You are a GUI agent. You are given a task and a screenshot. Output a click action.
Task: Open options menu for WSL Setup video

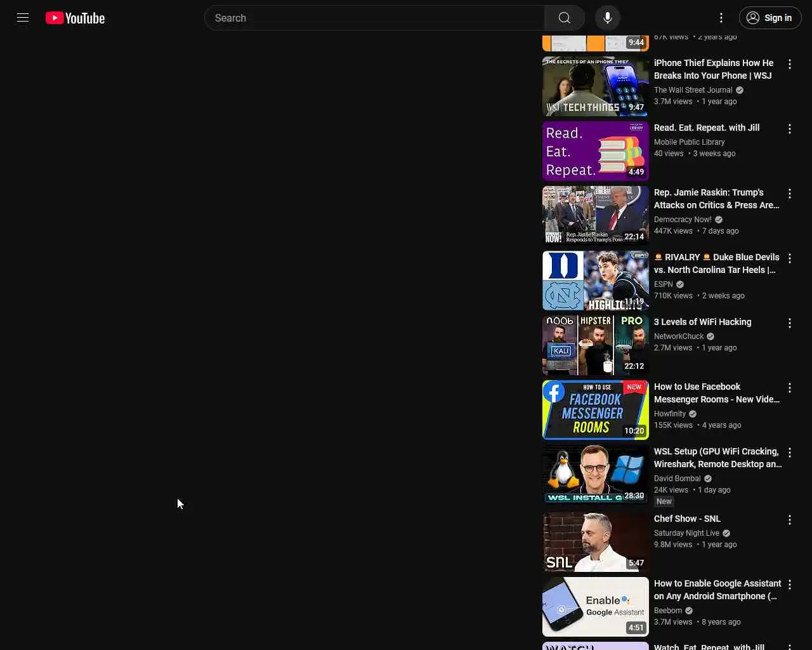(x=790, y=453)
